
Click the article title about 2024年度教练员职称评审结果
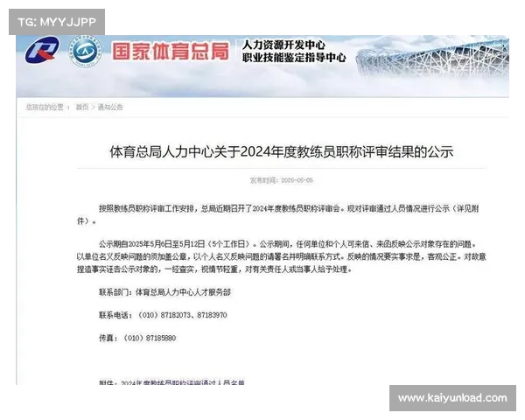tap(282, 151)
